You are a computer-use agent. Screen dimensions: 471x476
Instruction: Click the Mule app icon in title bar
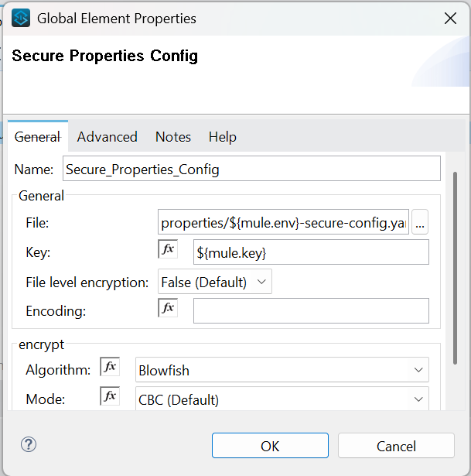[x=21, y=18]
